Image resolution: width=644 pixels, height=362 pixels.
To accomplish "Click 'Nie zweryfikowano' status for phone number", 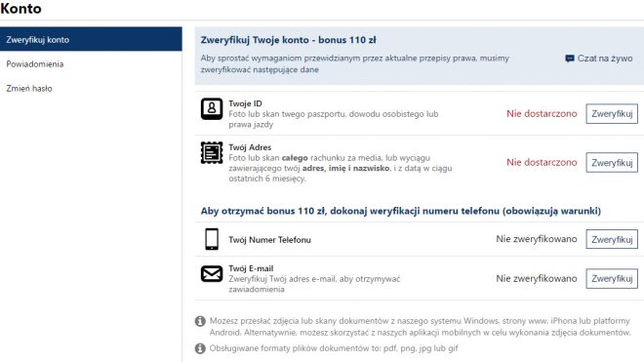I will tap(537, 239).
